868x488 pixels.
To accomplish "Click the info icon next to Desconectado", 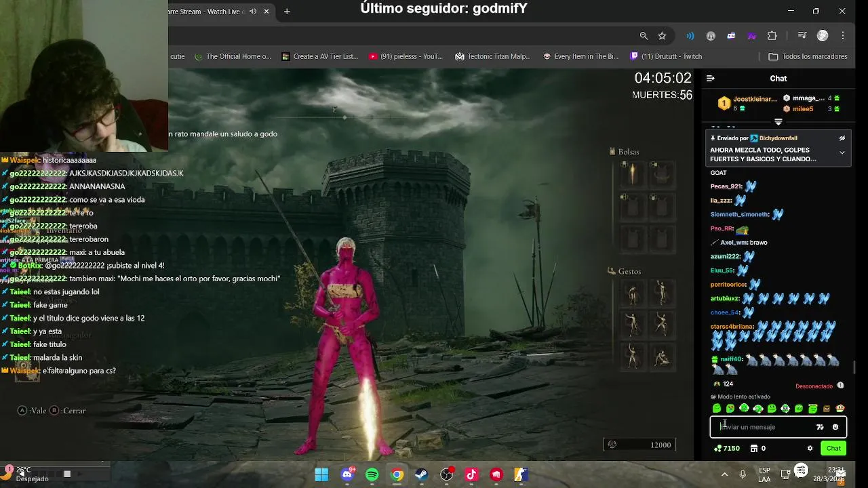I will point(840,386).
